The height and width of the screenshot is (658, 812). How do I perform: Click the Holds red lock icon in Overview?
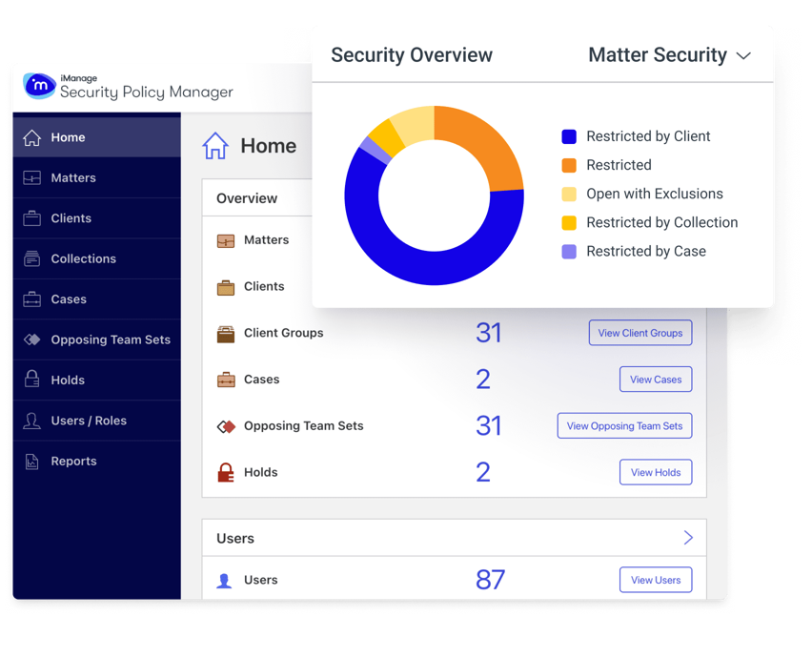225,470
